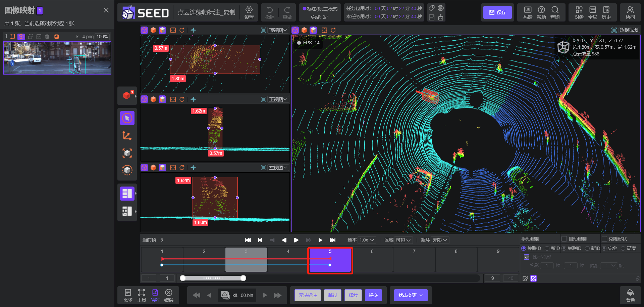The image size is (644, 307).
Task: Open the 顶视图 top view dropdown
Action: pyautogui.click(x=278, y=30)
